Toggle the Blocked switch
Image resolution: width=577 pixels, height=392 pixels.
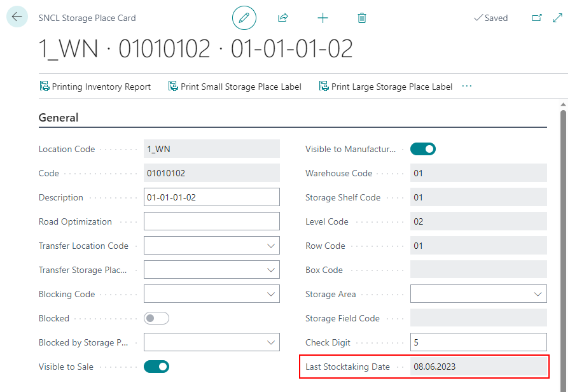pos(156,318)
